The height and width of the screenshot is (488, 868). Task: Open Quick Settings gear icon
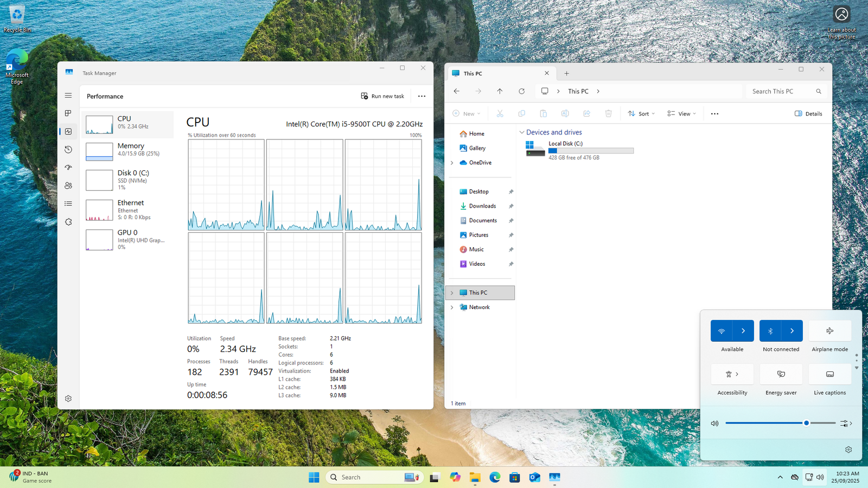(x=848, y=450)
